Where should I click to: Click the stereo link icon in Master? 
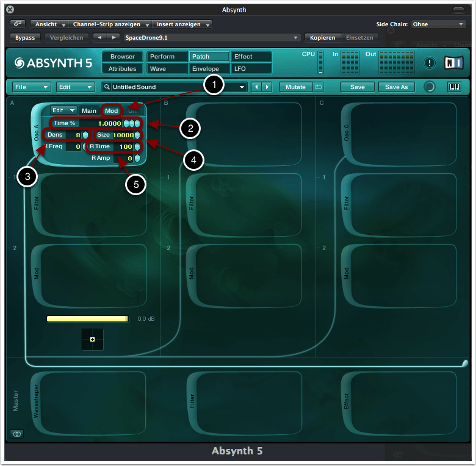click(17, 434)
